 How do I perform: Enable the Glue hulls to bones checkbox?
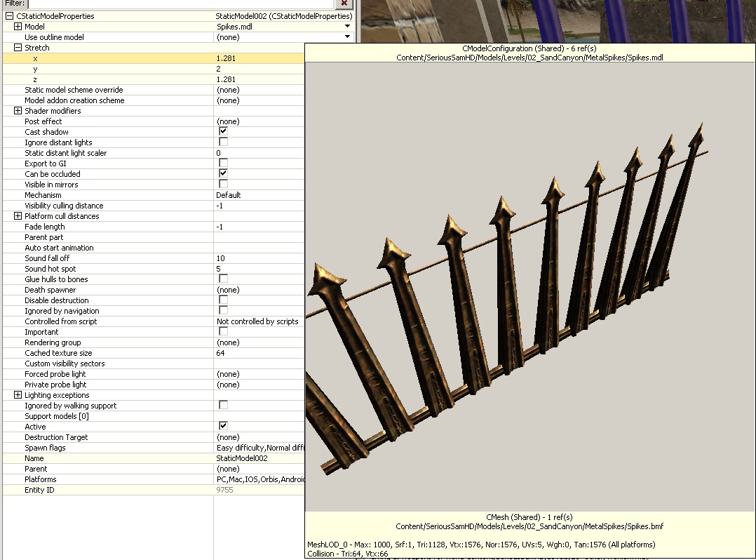(223, 279)
